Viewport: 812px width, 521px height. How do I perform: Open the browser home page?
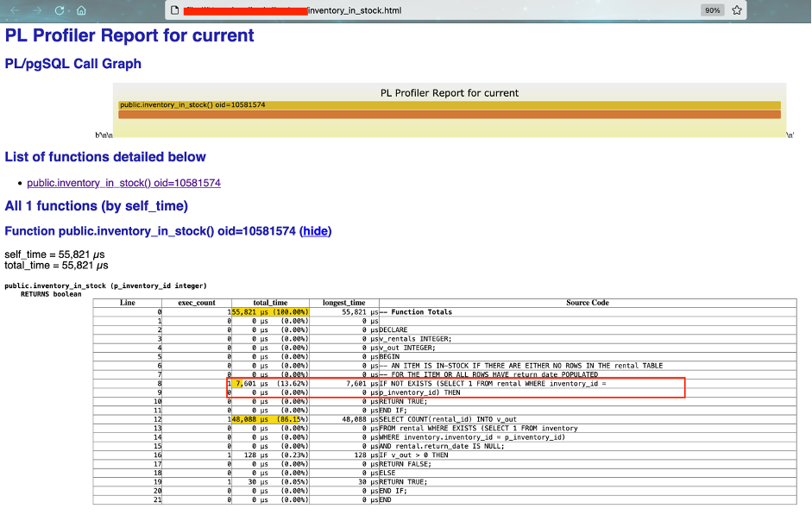click(x=80, y=10)
